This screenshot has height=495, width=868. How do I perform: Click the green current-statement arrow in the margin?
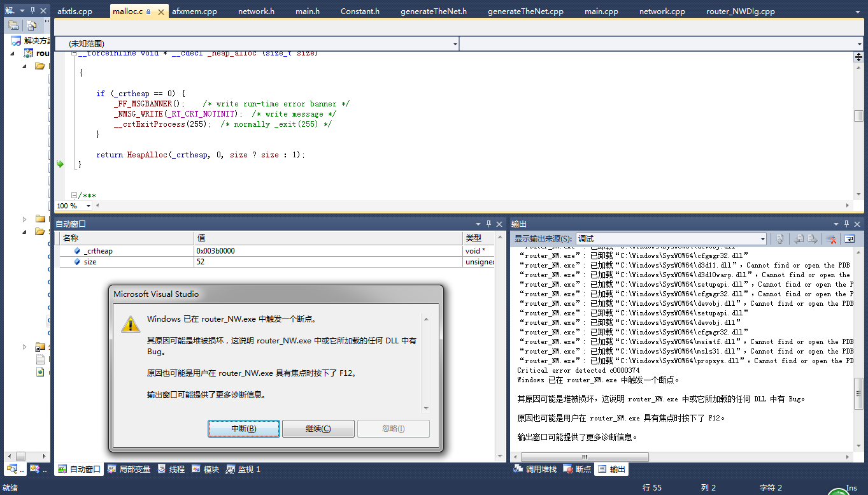pos(60,164)
